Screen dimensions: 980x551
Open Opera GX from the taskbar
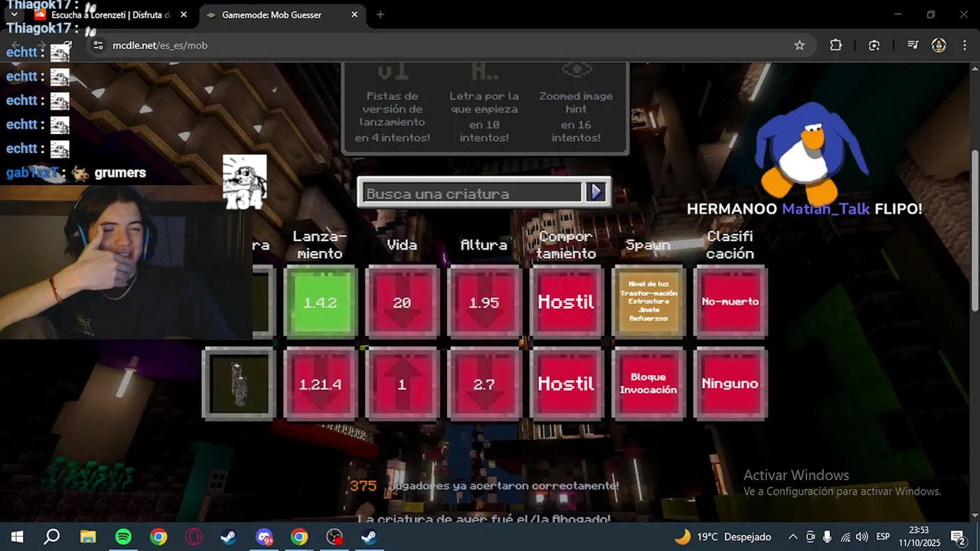pos(193,536)
